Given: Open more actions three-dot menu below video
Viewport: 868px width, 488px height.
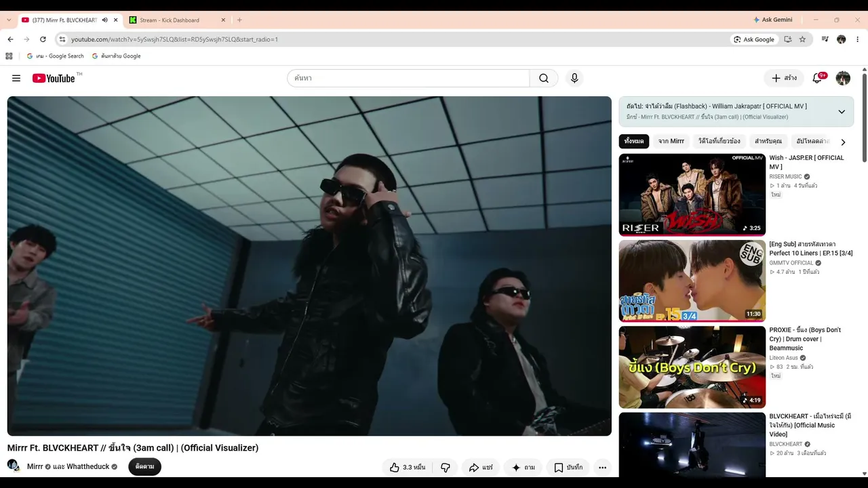Looking at the screenshot, I should pyautogui.click(x=602, y=467).
